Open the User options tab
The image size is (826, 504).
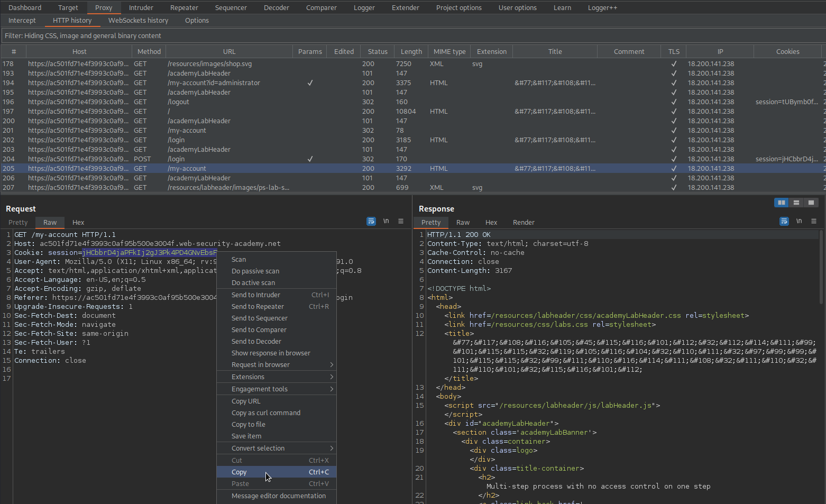(x=518, y=7)
